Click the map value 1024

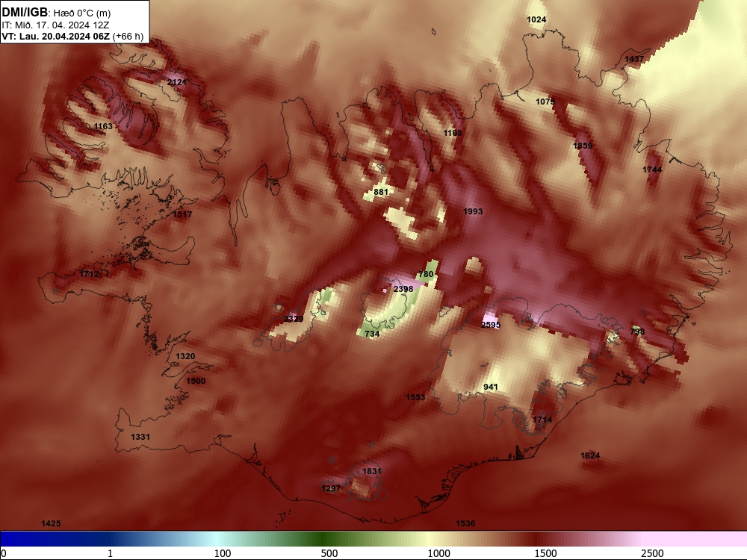536,19
